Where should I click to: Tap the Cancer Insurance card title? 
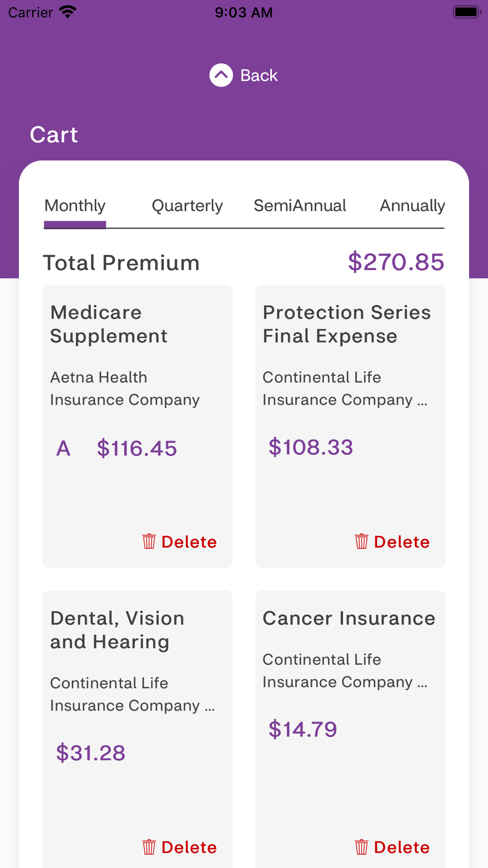(x=348, y=619)
